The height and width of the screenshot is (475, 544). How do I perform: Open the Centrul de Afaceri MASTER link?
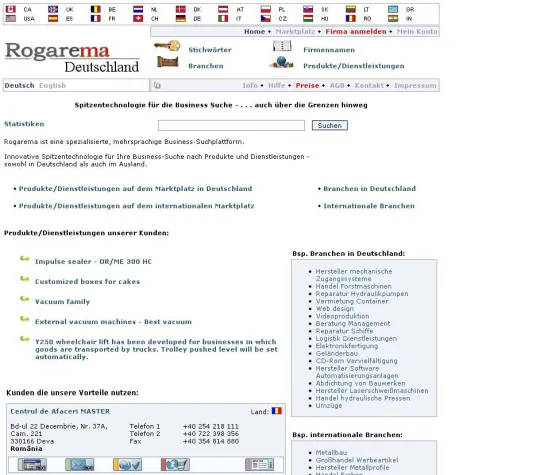(x=60, y=411)
